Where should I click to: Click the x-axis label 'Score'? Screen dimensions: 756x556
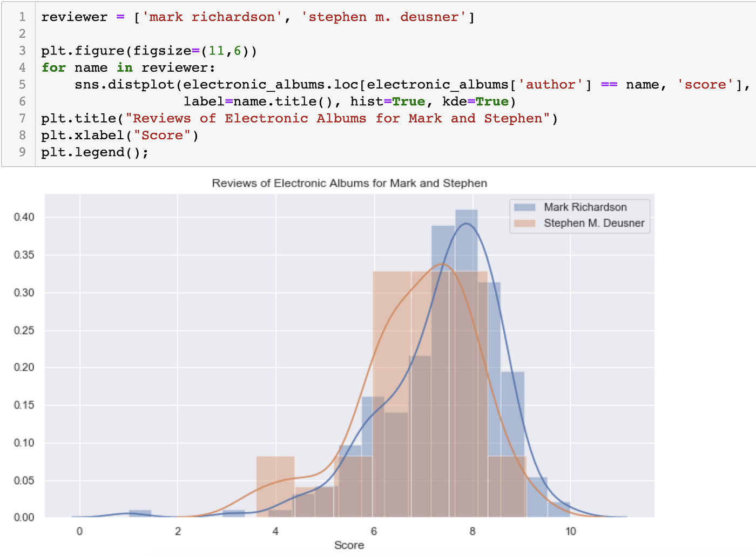349,545
